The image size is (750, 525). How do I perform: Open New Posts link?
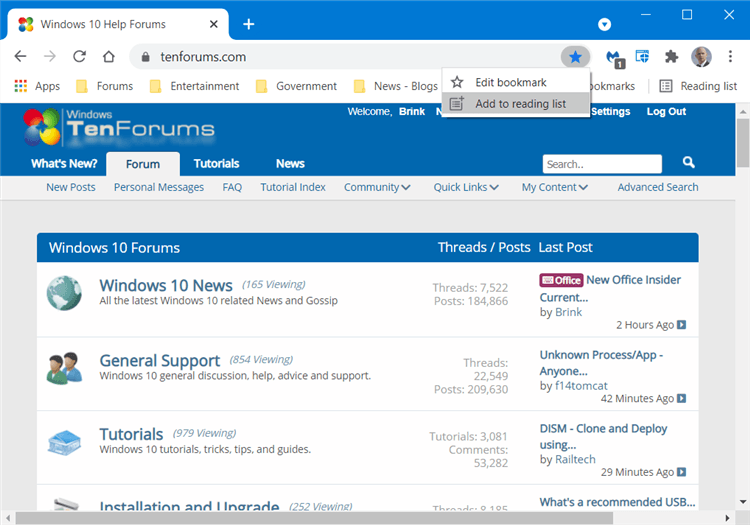[71, 187]
